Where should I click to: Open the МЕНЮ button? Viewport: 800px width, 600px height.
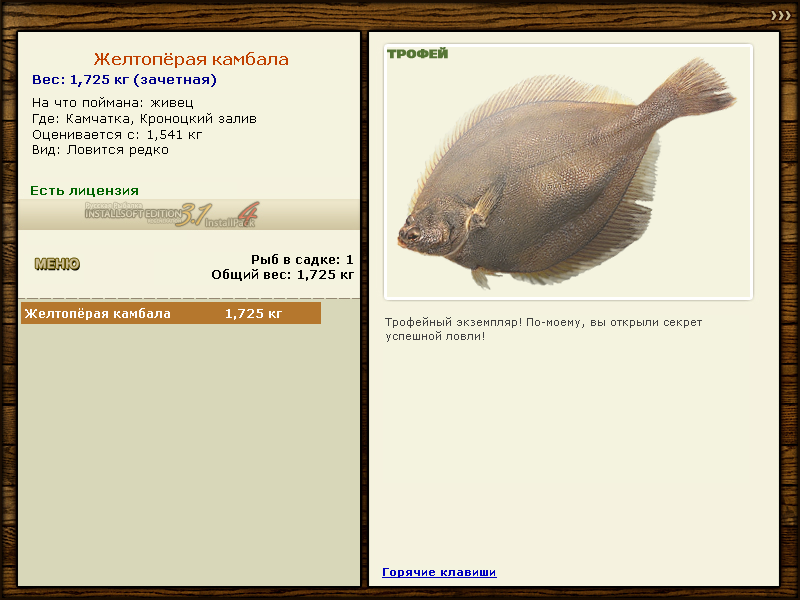(x=57, y=264)
